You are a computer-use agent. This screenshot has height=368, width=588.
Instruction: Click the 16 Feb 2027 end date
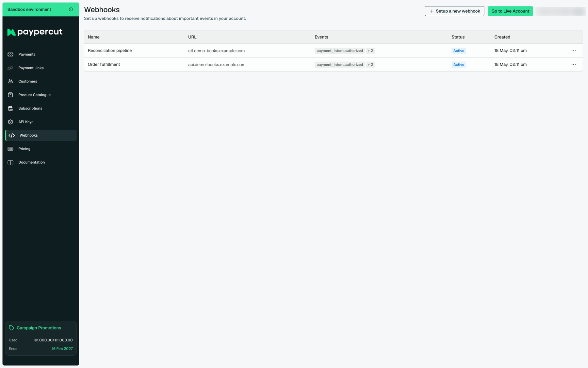point(62,349)
